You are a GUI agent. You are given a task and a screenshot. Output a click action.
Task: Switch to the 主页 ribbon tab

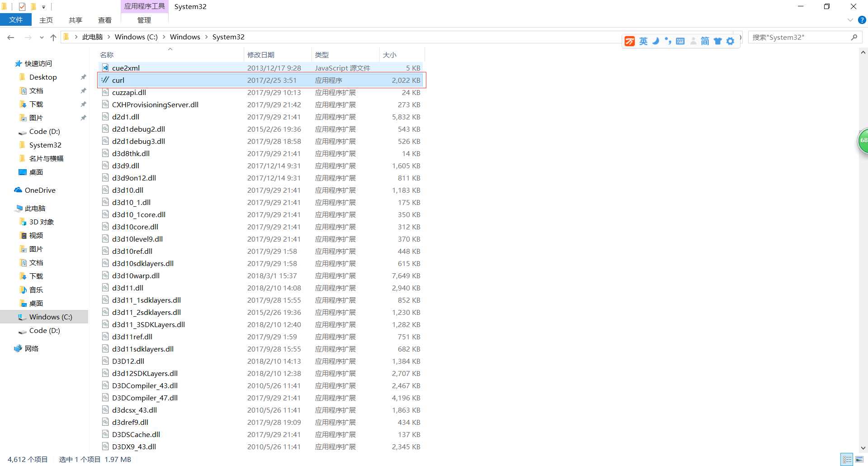[46, 20]
